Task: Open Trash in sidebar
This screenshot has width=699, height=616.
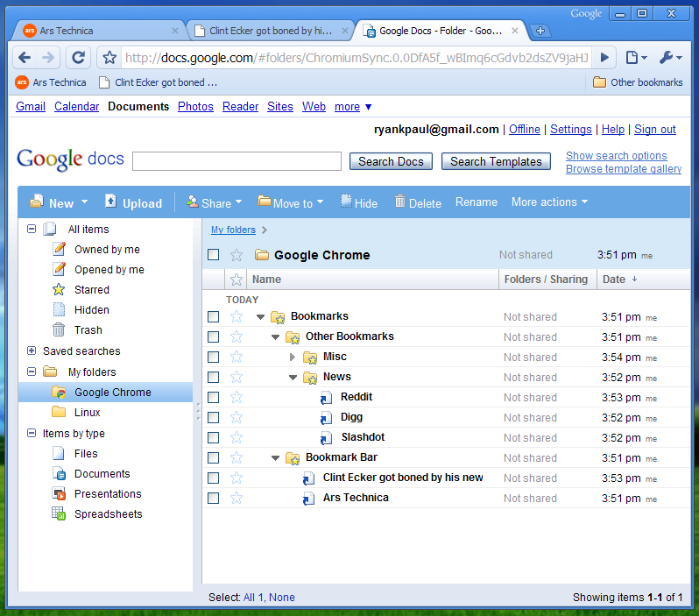Action: coord(88,330)
